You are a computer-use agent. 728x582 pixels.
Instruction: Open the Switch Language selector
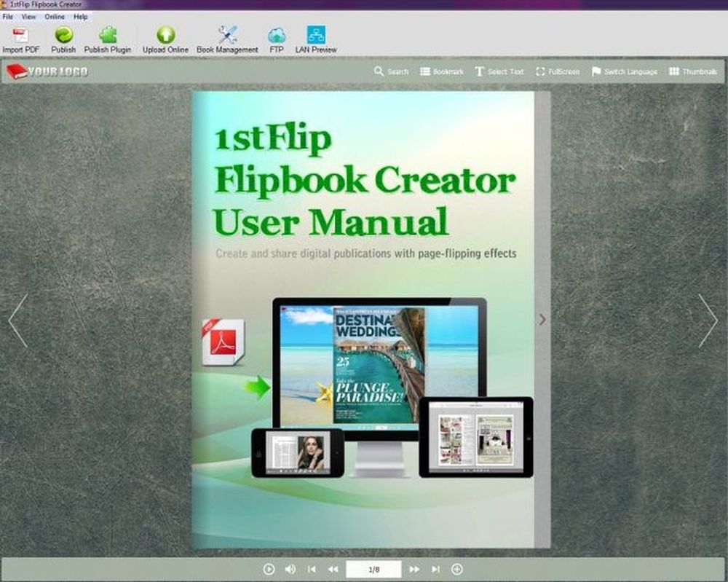click(624, 71)
